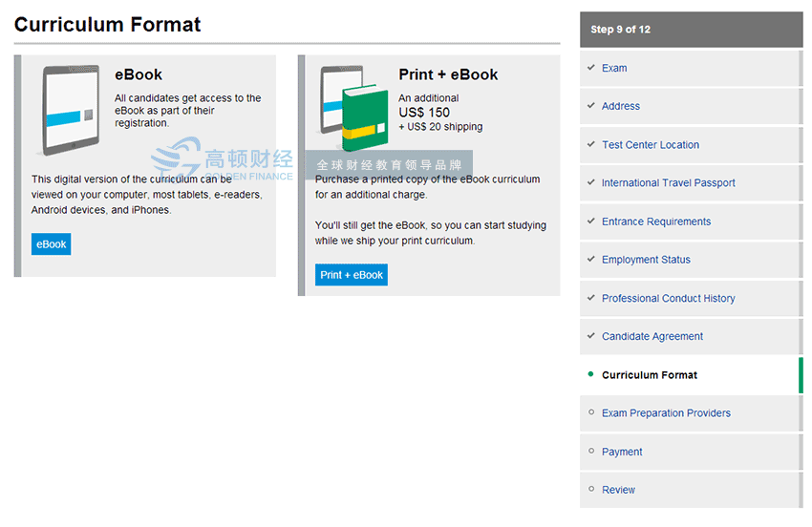Open the Candidate Agreement step
This screenshot has width=812, height=527.
(x=652, y=336)
